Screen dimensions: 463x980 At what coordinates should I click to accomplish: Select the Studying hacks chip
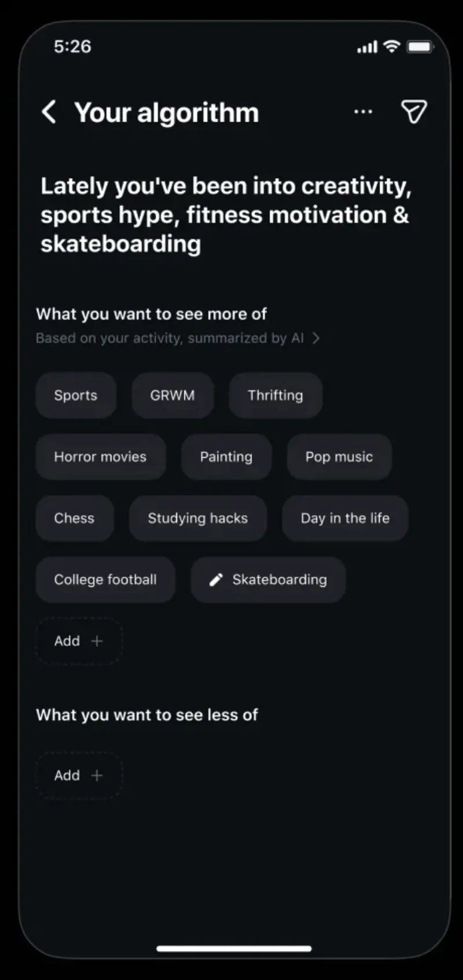click(198, 518)
